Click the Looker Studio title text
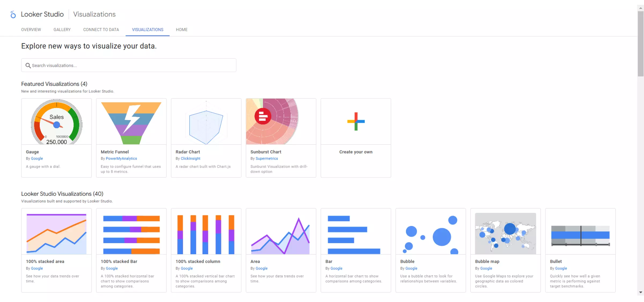 pyautogui.click(x=42, y=14)
